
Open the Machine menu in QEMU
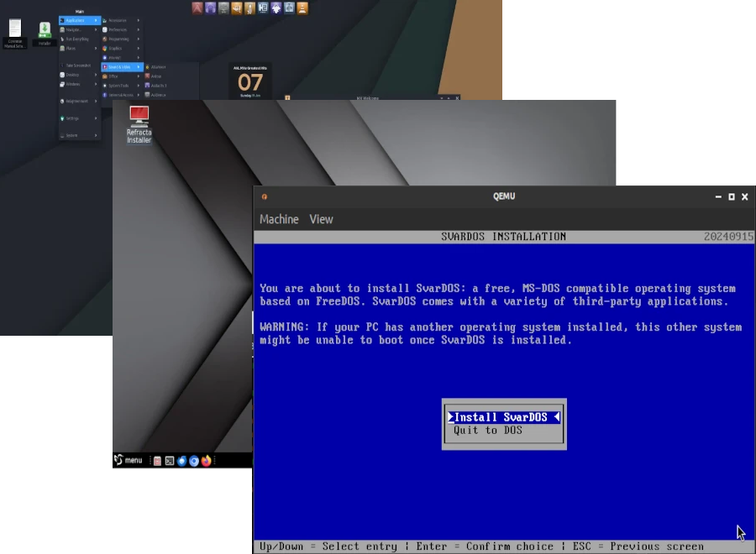[279, 219]
